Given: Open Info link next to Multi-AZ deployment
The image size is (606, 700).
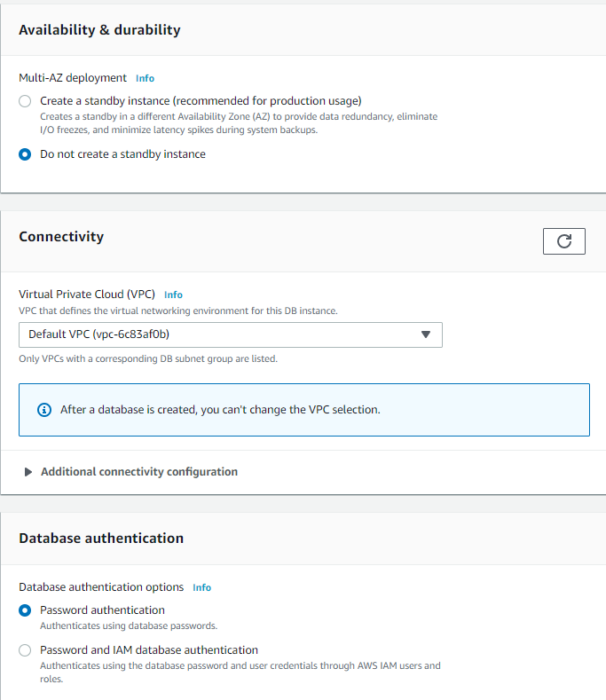Looking at the screenshot, I should [x=146, y=78].
